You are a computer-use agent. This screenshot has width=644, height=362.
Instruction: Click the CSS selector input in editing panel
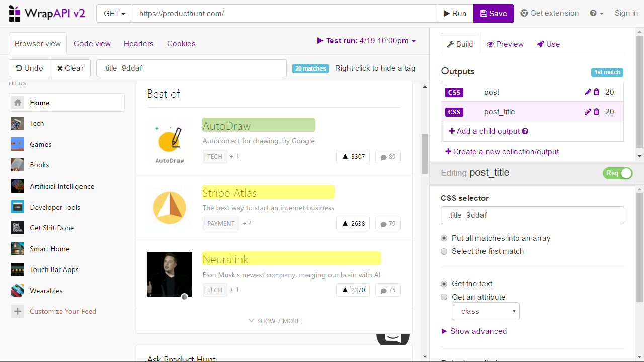click(532, 215)
